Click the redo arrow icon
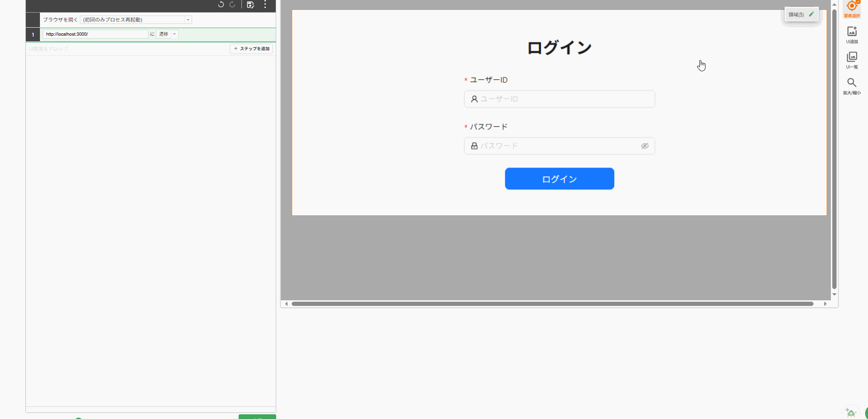The height and width of the screenshot is (419, 868). pos(232,5)
